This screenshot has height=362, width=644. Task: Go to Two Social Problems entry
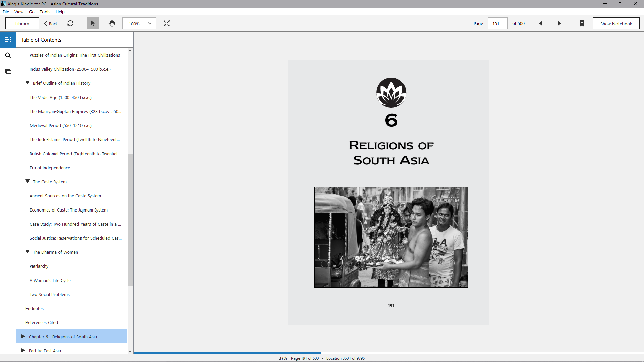tap(50, 295)
